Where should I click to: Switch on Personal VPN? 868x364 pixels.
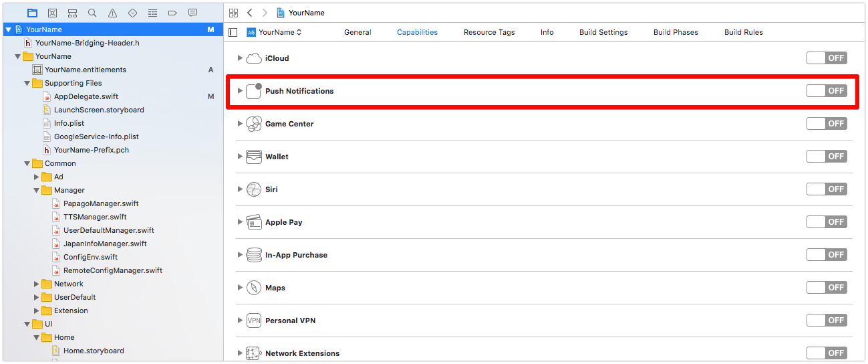click(827, 321)
